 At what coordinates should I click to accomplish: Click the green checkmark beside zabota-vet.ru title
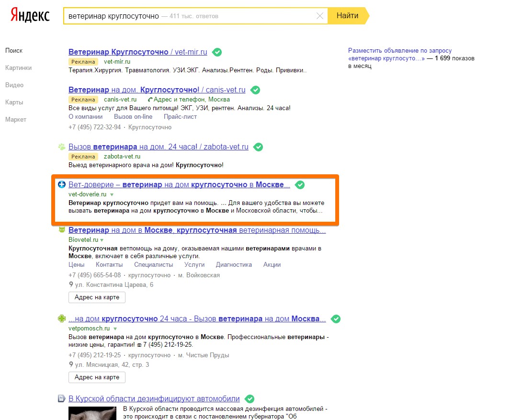258,147
